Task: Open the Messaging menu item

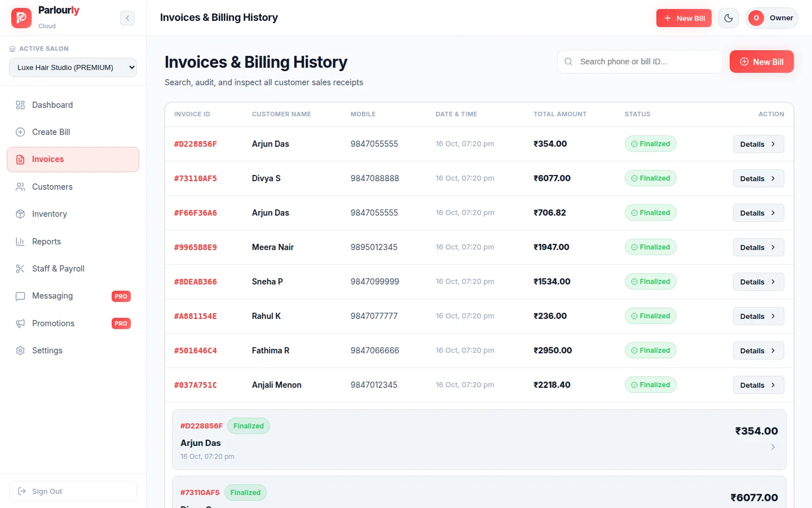Action: click(73, 296)
